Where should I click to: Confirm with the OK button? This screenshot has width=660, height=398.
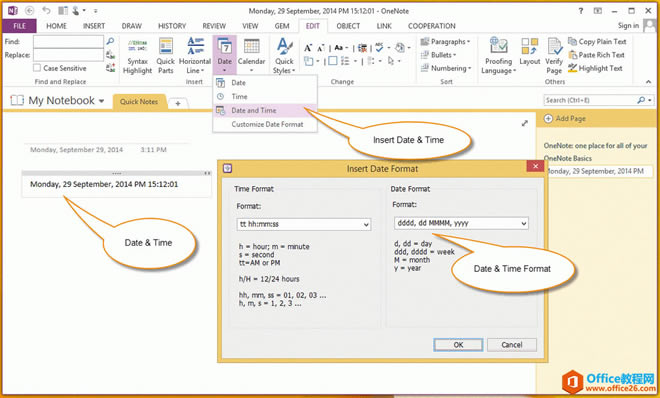pos(458,345)
